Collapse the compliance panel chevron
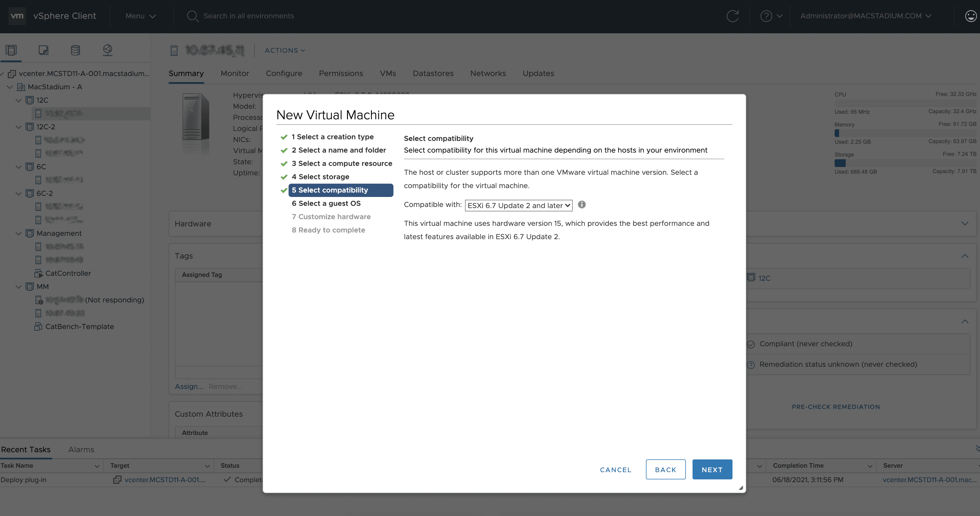The width and height of the screenshot is (980, 516). pos(965,321)
